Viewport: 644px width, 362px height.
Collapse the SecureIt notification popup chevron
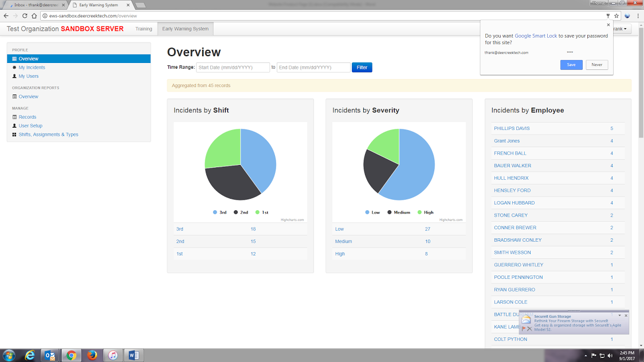click(x=619, y=316)
